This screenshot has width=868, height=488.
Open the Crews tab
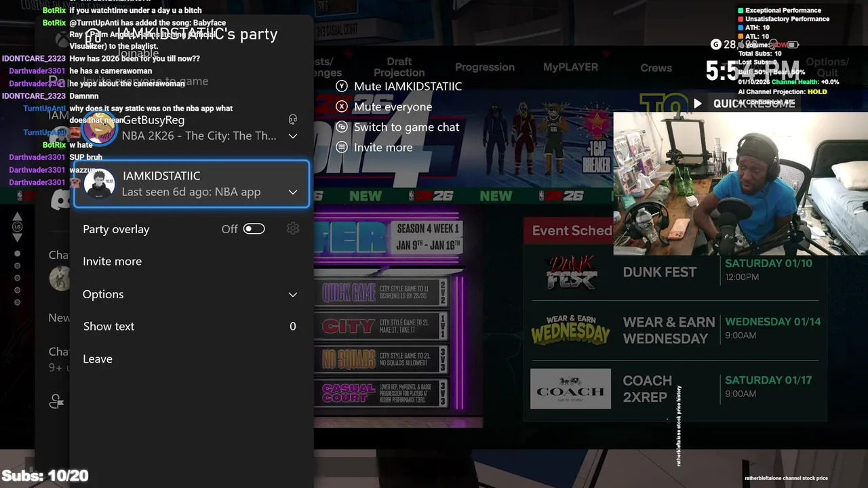pos(656,68)
